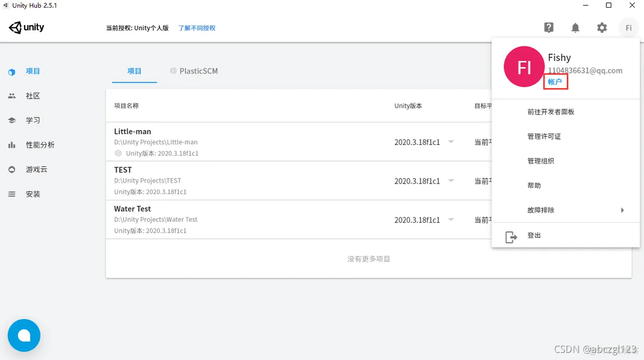644x360 pixels.
Task: Go to 性能分析 in the sidebar
Action: point(40,145)
